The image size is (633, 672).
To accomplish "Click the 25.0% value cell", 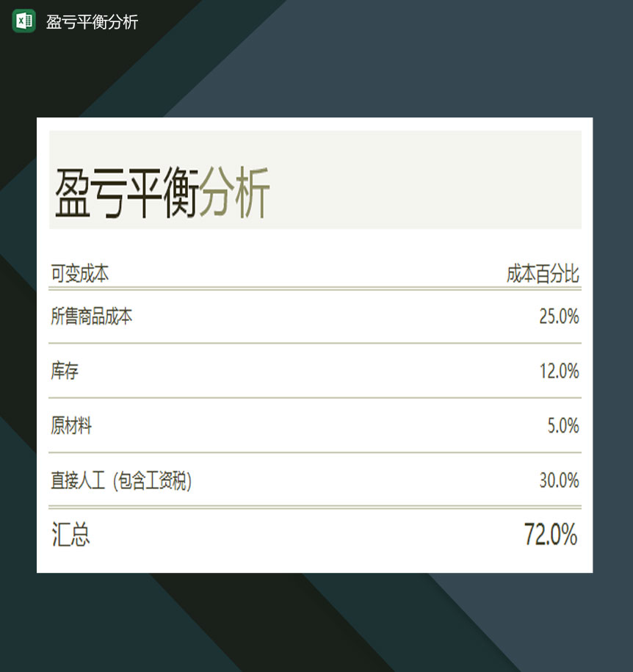I will (559, 317).
